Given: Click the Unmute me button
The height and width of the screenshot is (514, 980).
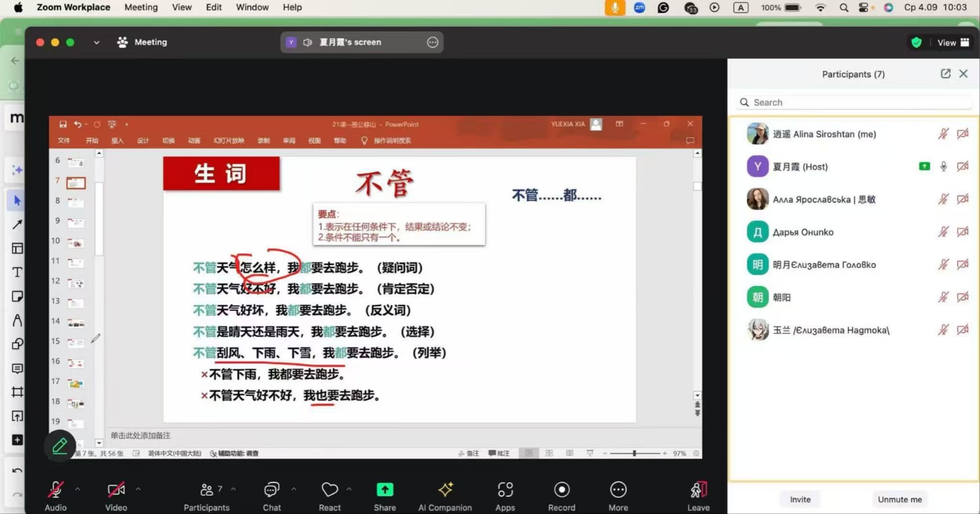Looking at the screenshot, I should pos(899,499).
